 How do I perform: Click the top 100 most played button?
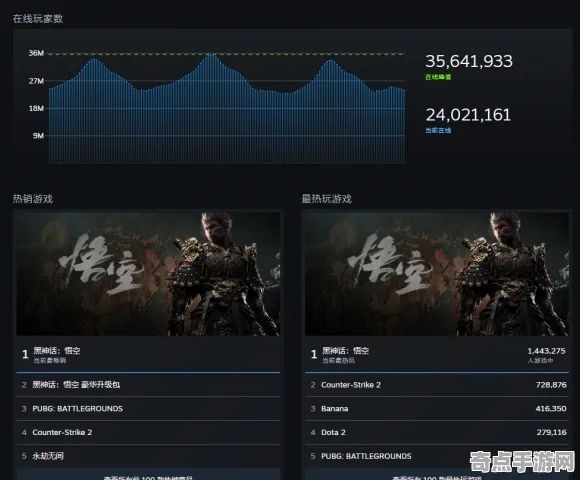437,475
